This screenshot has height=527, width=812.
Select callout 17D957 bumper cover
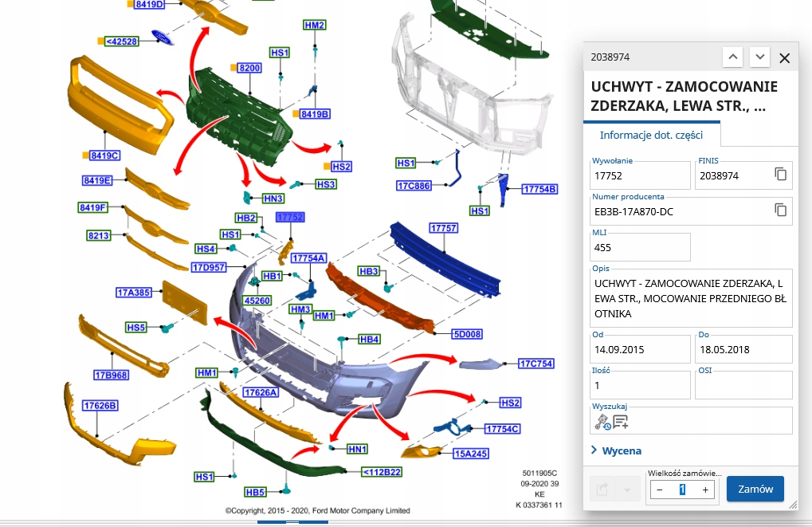(209, 267)
